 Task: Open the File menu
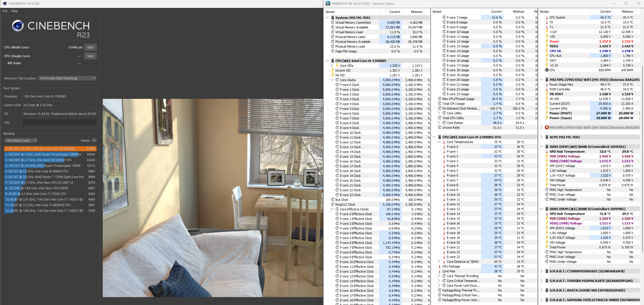tap(5, 11)
